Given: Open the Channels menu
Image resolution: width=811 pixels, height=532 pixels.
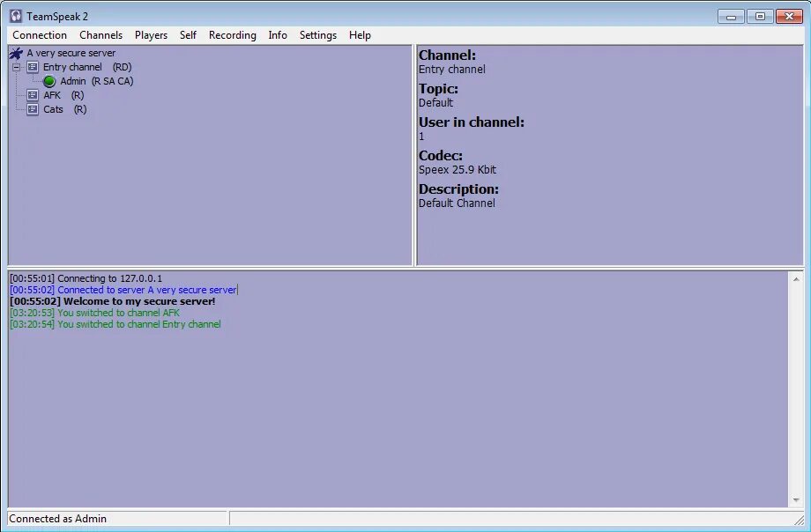Looking at the screenshot, I should (100, 35).
